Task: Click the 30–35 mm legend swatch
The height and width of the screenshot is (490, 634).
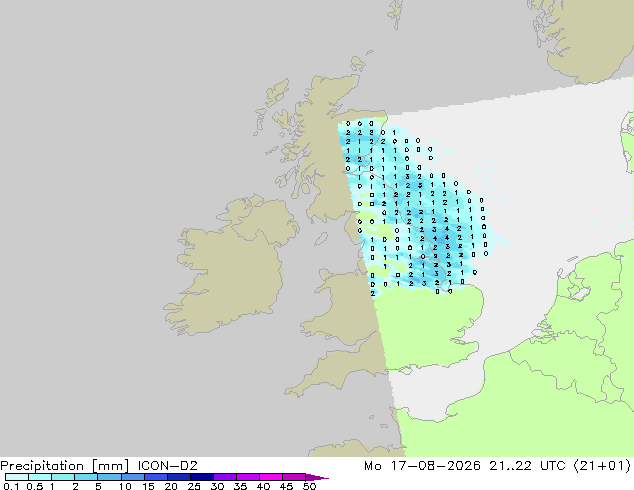Action: tap(224, 477)
